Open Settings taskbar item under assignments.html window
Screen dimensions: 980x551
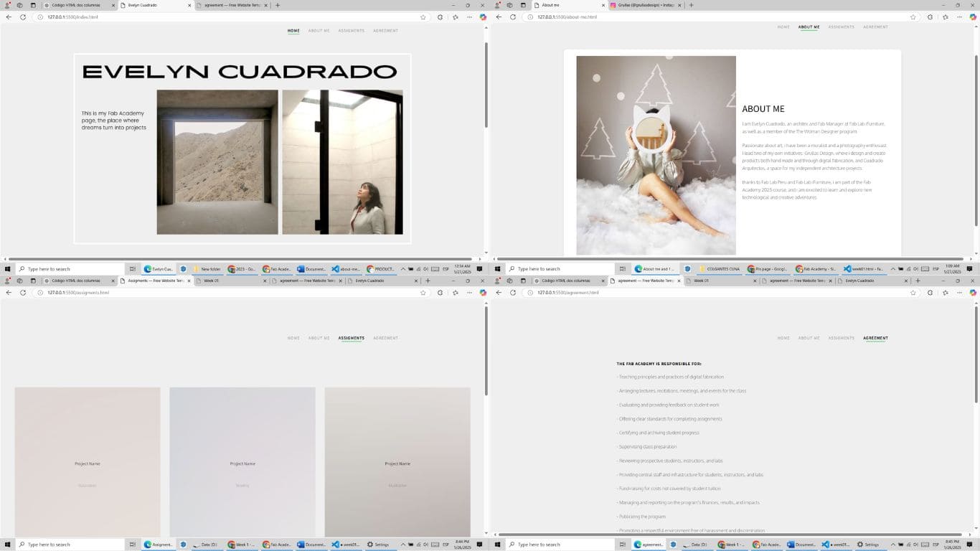click(x=380, y=545)
